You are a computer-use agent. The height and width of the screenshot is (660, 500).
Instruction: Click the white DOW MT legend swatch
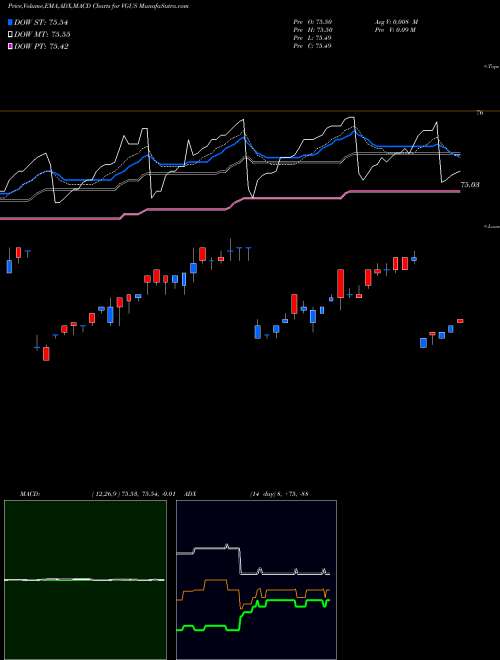click(11, 34)
